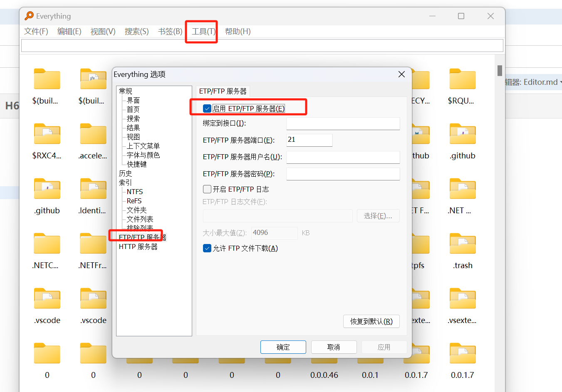Select ETP/FTP 服务器 in options tree
562x392 pixels.
pyautogui.click(x=142, y=237)
